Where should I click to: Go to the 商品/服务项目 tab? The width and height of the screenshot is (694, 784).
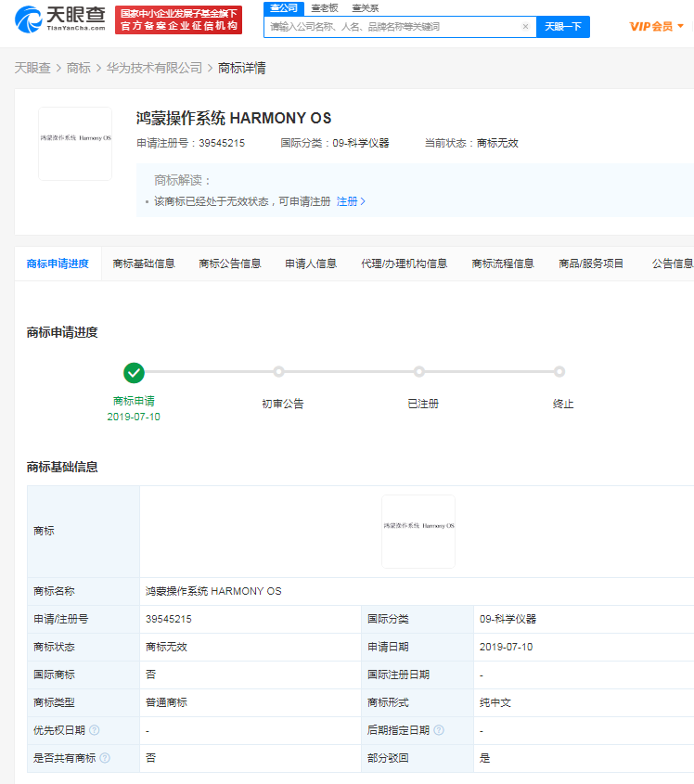click(x=591, y=263)
